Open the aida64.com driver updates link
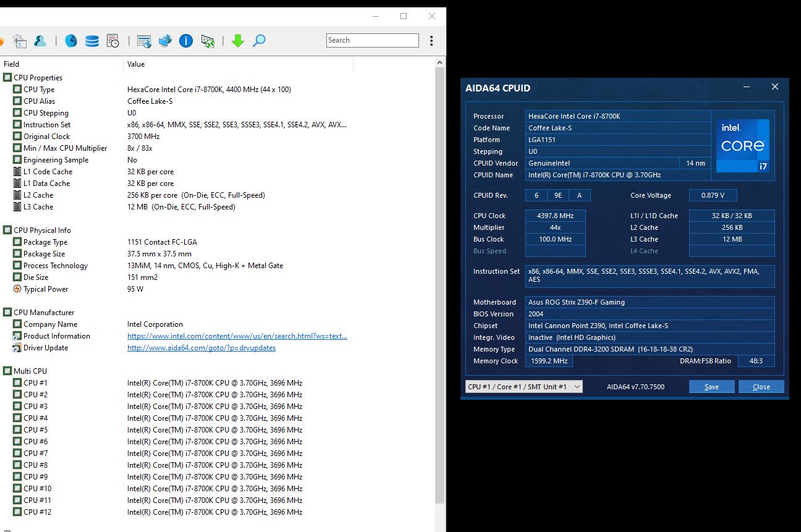The width and height of the screenshot is (801, 532). coord(201,348)
